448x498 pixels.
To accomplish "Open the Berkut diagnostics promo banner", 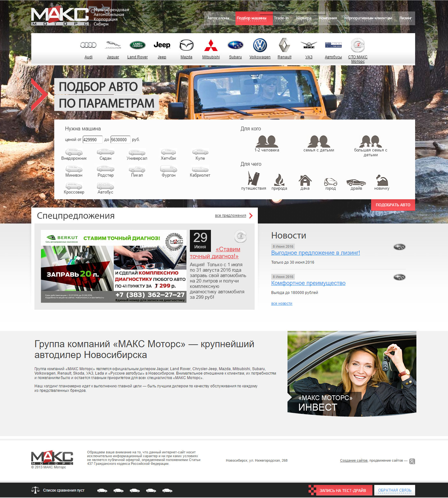I will click(114, 266).
